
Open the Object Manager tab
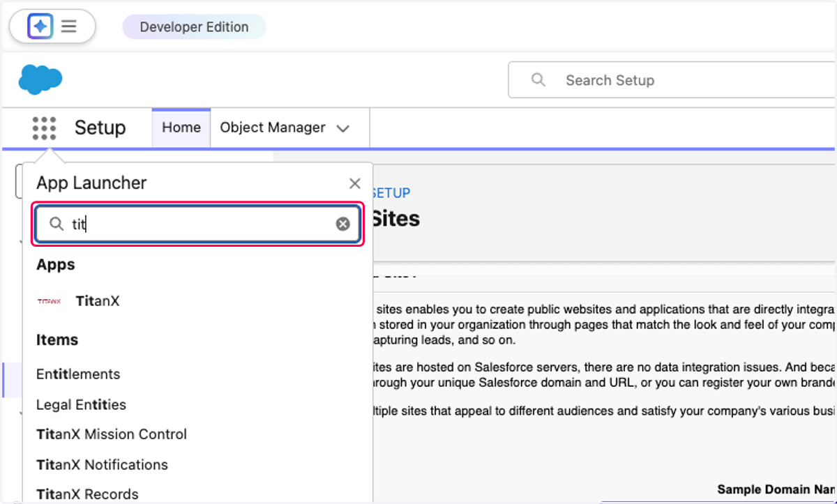[273, 128]
